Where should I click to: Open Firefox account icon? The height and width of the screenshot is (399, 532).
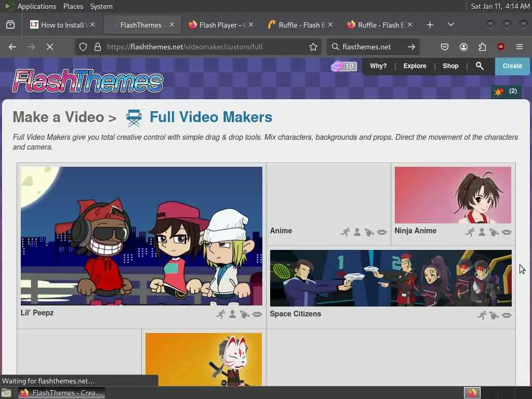click(x=463, y=47)
